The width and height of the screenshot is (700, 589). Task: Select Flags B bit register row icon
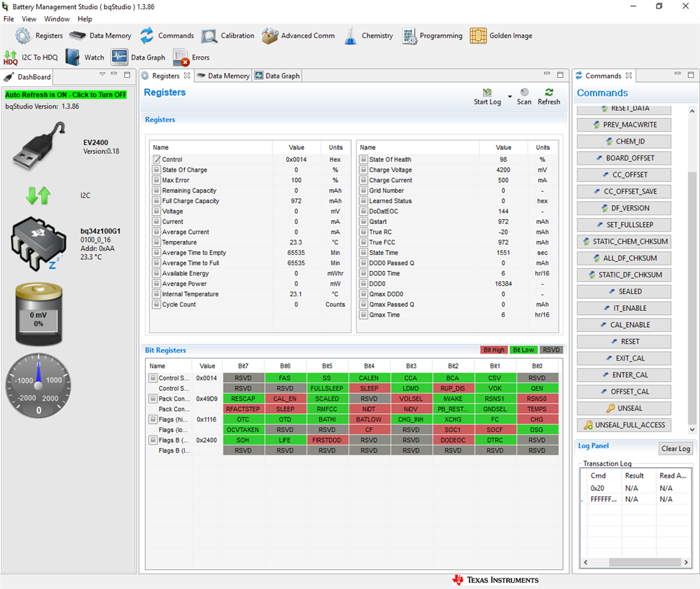[152, 440]
